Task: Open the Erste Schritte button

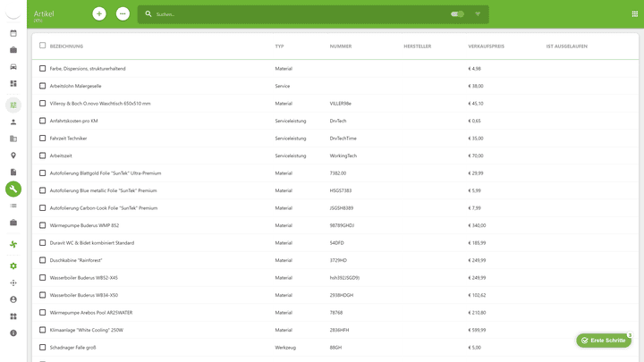Action: (x=604, y=341)
